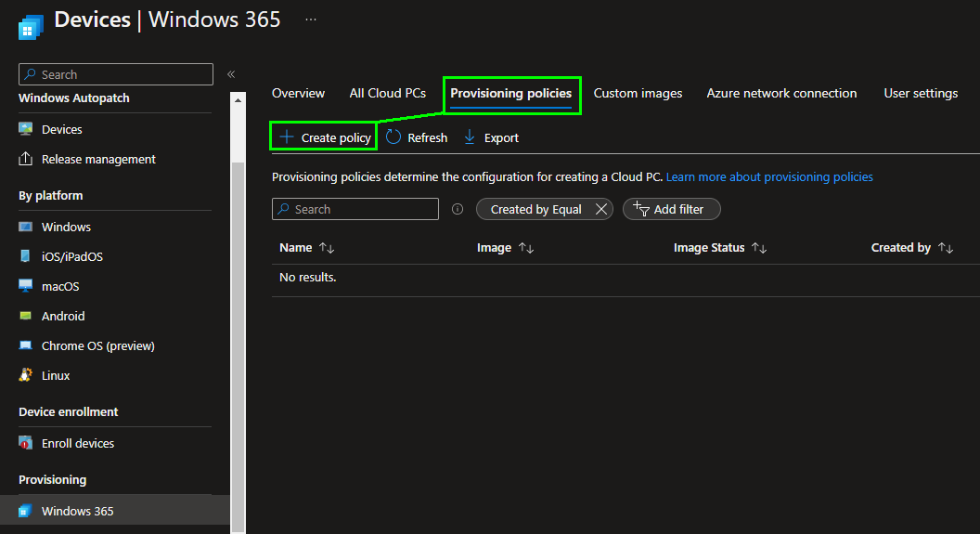Click the Android platform icon
Screen dimensions: 980x534
(26, 316)
